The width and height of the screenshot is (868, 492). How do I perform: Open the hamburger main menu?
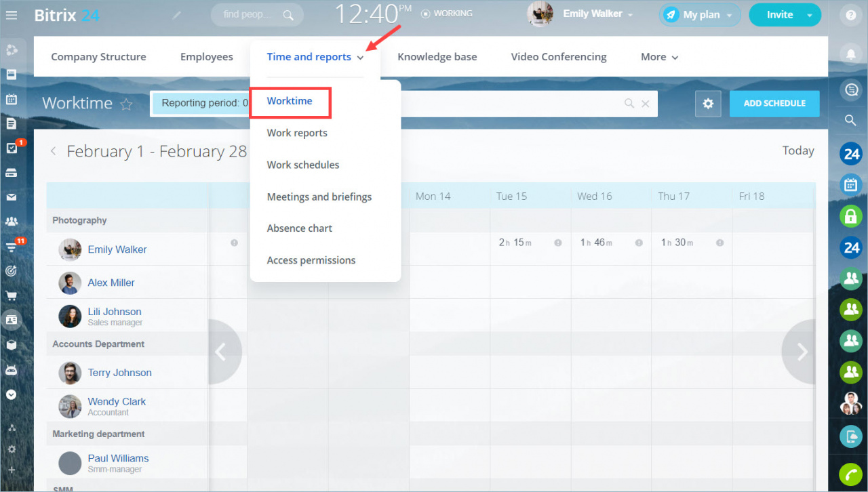click(11, 14)
